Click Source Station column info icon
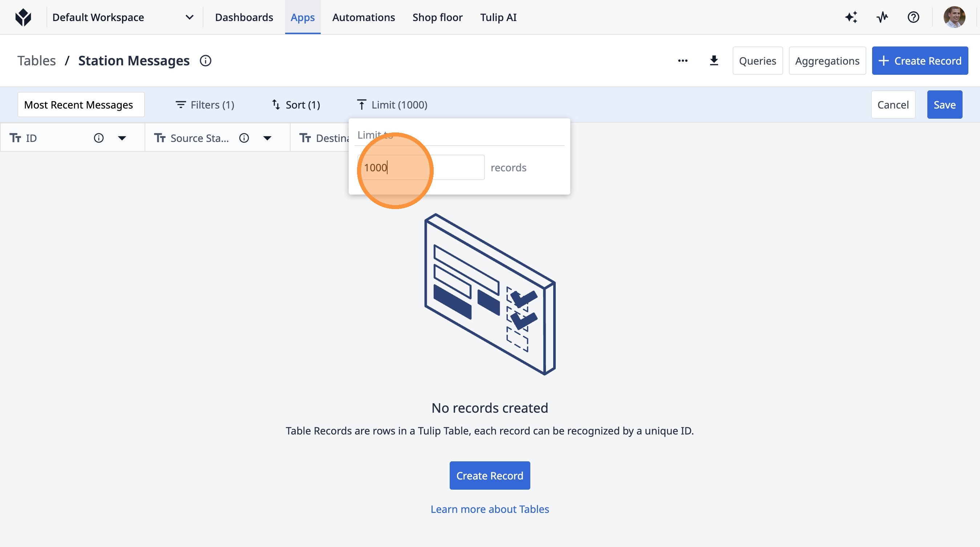 click(x=244, y=138)
